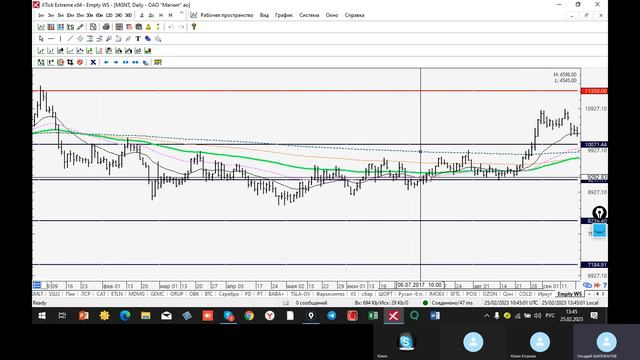The width and height of the screenshot is (640, 360).
Task: Open the Система menu
Action: [x=309, y=15]
